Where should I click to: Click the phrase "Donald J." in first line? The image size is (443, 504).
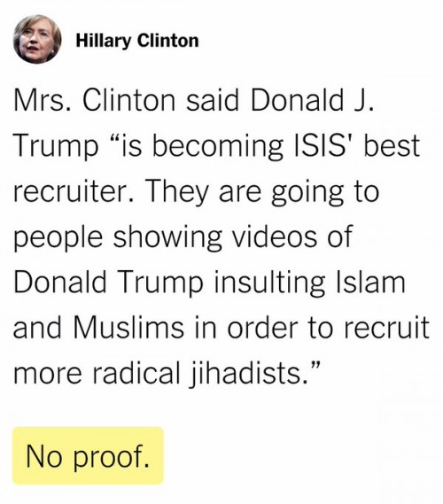(313, 100)
